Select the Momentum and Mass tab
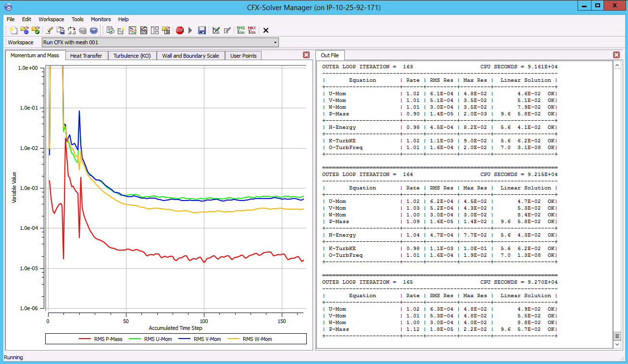Viewport: 628px width, 364px height. coord(35,55)
